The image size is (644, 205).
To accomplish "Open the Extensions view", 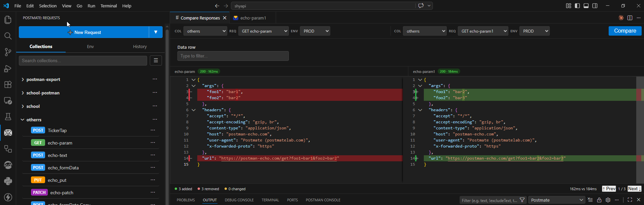I will [8, 85].
